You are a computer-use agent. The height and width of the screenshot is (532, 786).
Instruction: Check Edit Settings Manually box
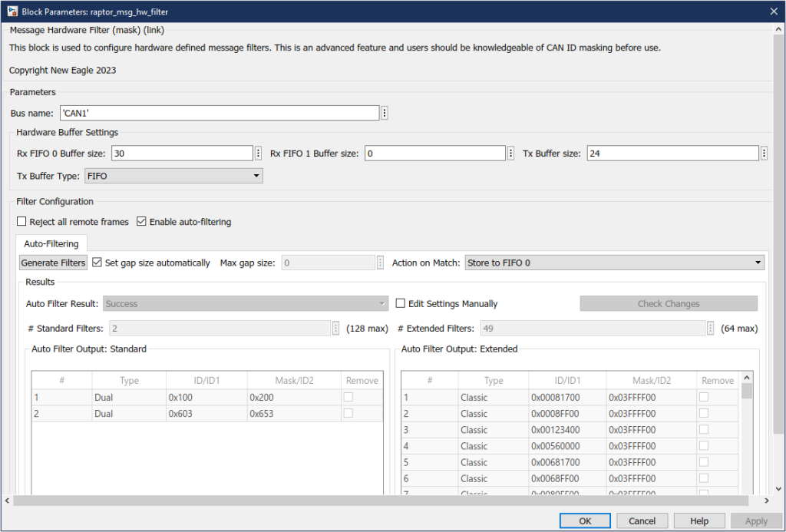(x=401, y=304)
